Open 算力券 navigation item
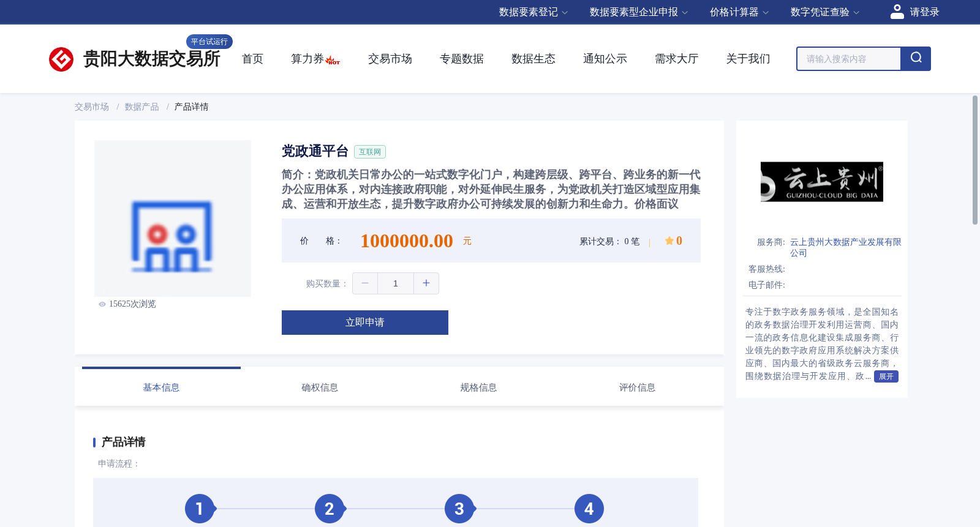Viewport: 980px width, 527px height. [x=307, y=59]
